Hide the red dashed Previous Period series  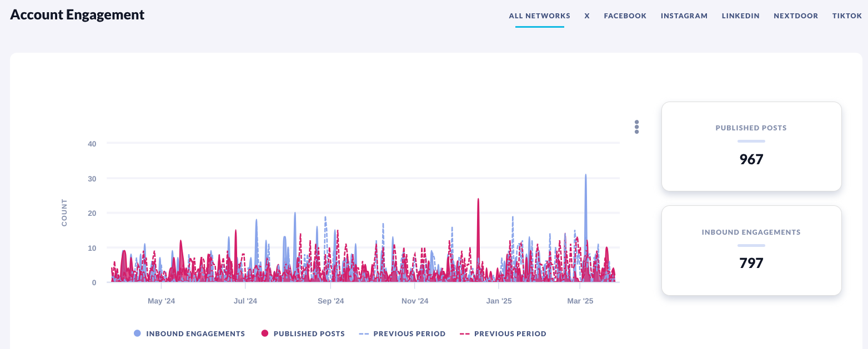pyautogui.click(x=503, y=333)
